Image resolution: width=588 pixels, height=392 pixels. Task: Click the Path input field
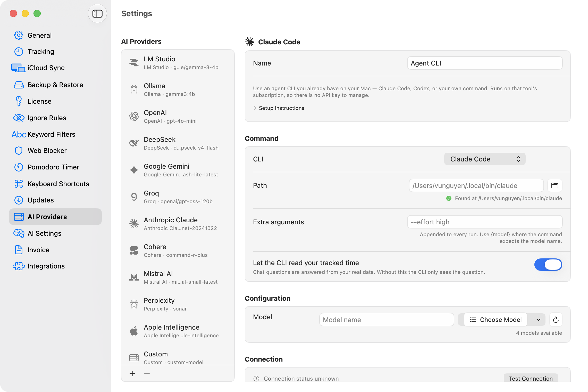click(476, 185)
